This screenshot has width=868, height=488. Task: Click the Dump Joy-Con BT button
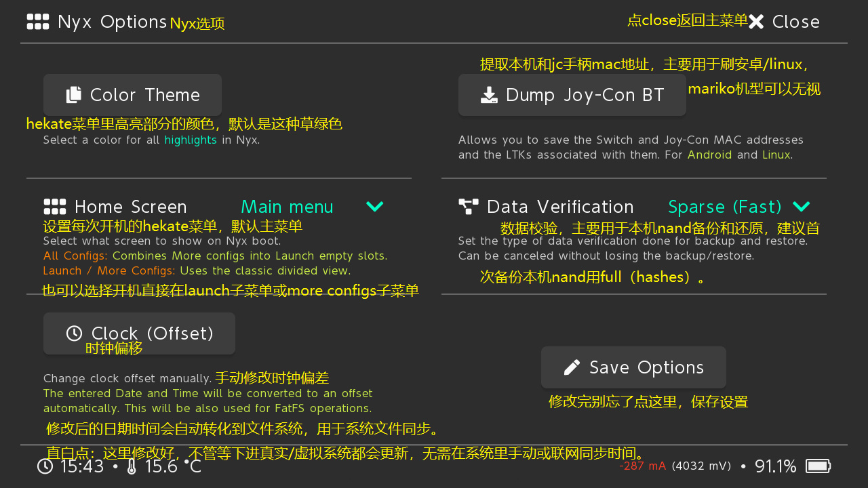point(572,95)
